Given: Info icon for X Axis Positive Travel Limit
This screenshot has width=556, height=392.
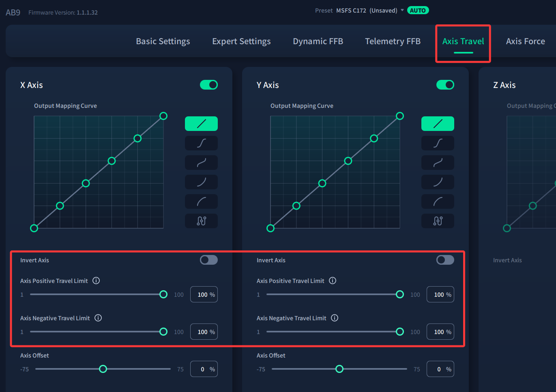Looking at the screenshot, I should [x=96, y=281].
